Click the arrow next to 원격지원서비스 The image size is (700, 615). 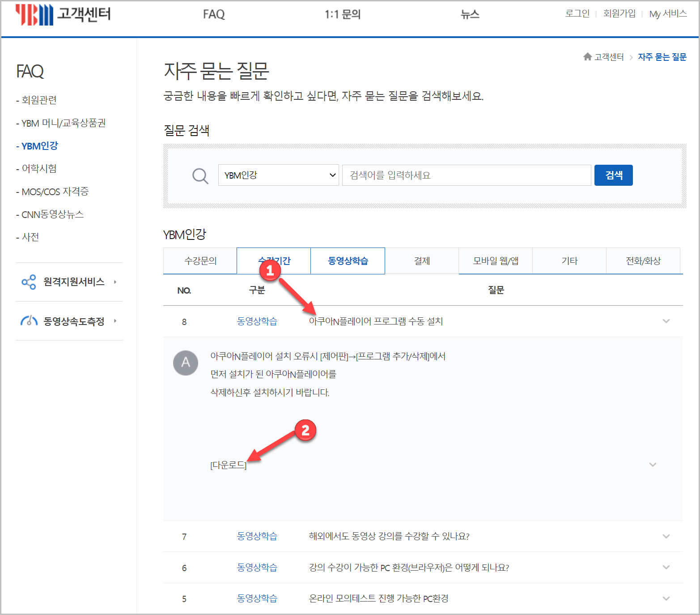pos(115,282)
